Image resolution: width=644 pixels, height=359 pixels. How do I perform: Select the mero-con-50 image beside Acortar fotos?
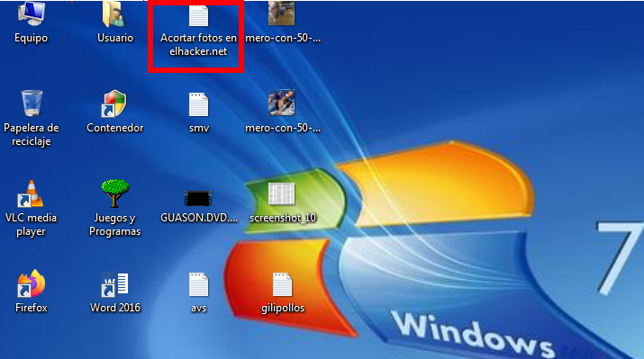coord(281,13)
